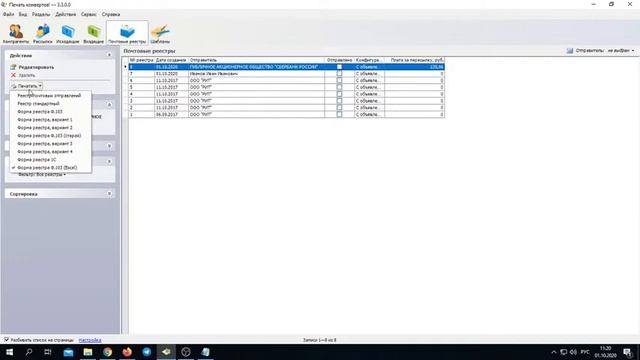This screenshot has width=640, height=360.
Task: Launch Firefox from the taskbar
Action: 127,352
